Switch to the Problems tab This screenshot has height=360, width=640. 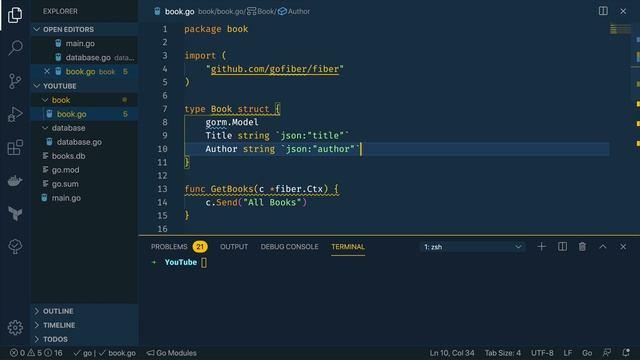(x=169, y=247)
